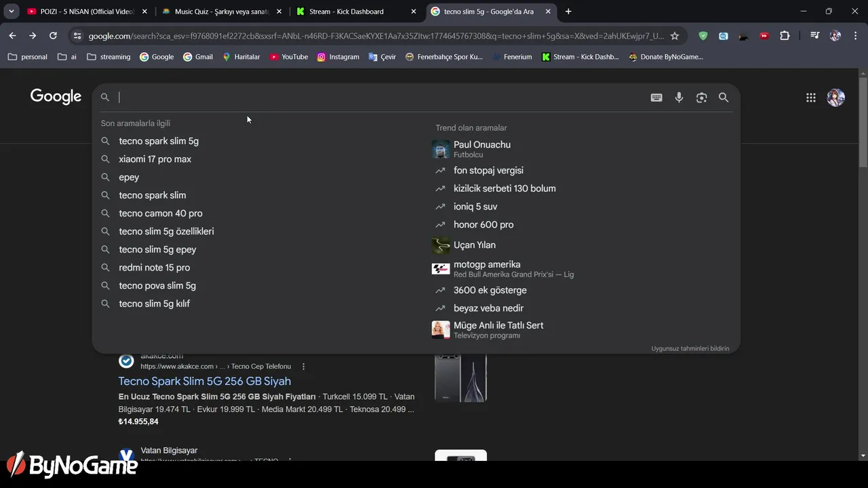Click the Google logo
The width and height of the screenshot is (868, 488).
56,97
